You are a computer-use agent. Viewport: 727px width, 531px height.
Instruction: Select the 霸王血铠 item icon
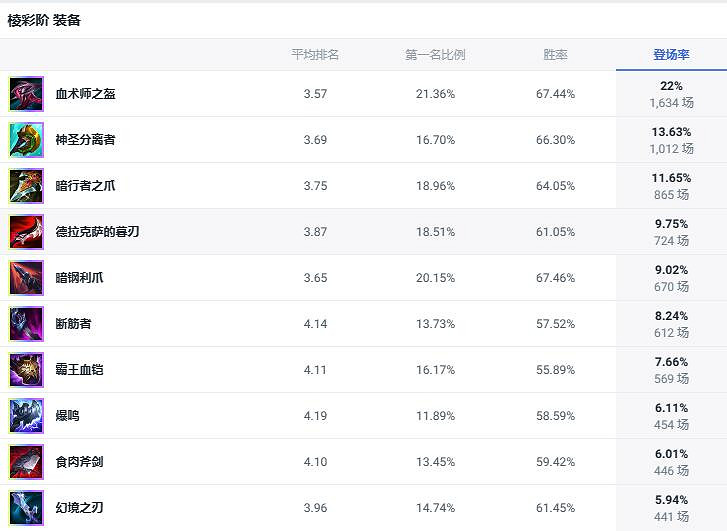(26, 370)
